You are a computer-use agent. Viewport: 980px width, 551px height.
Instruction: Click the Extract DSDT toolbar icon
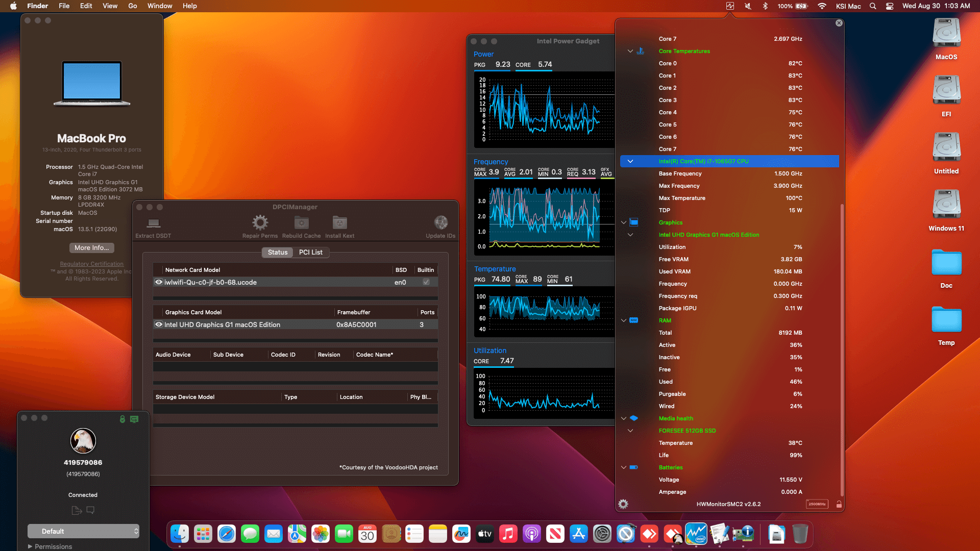click(x=153, y=223)
